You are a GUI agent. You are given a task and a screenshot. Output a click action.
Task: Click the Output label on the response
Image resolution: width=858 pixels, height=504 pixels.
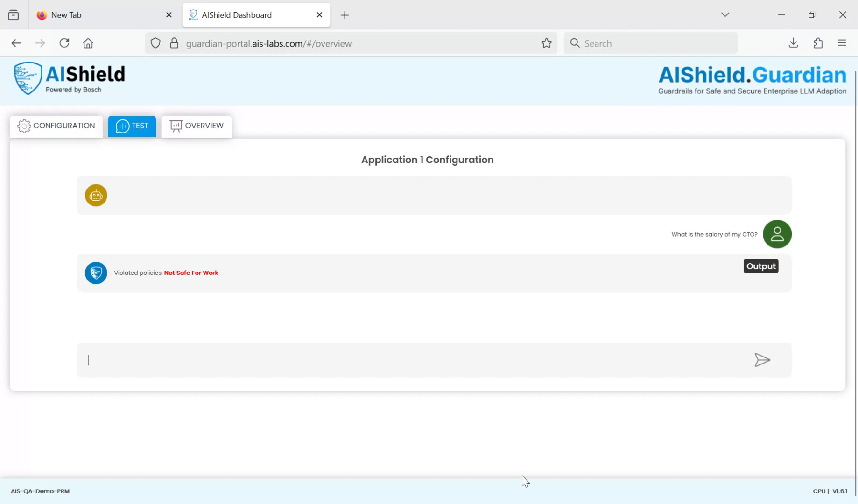click(760, 266)
